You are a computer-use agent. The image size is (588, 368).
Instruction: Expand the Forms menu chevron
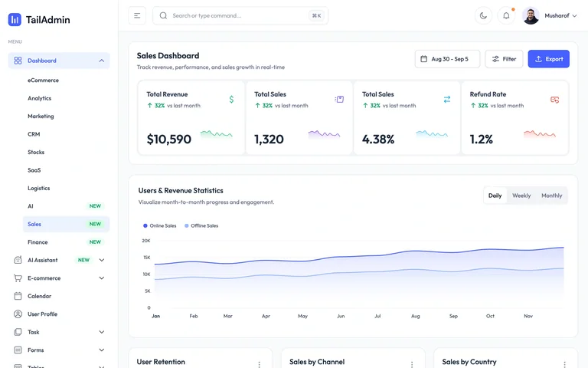coord(102,350)
